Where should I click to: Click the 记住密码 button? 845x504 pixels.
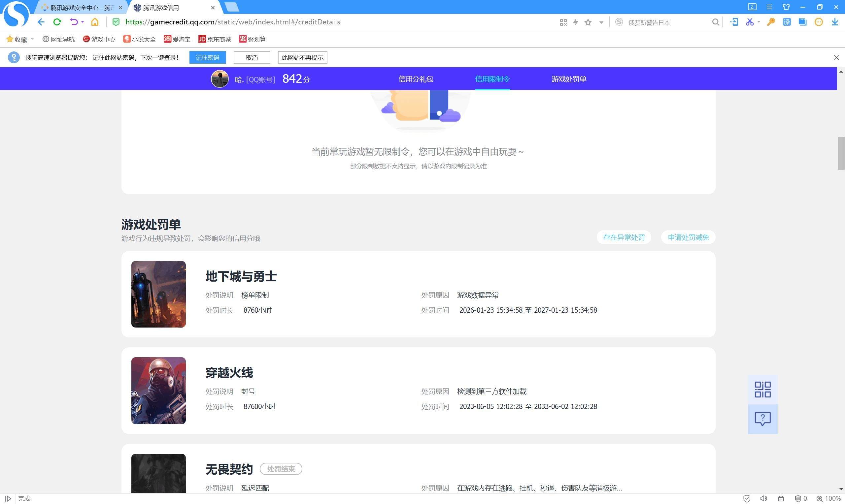(208, 57)
